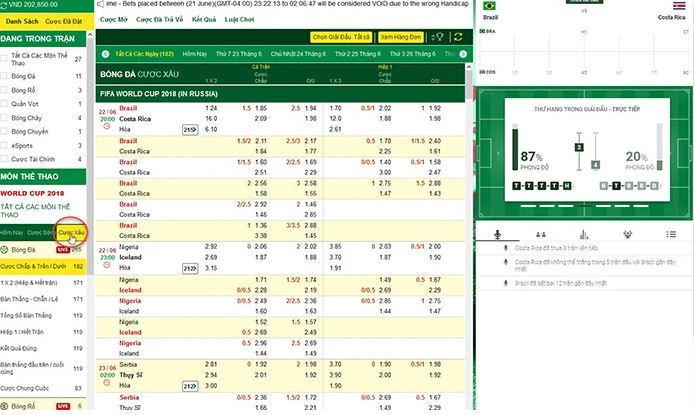Select the Hôm Nay date filter
The width and height of the screenshot is (694, 415).
click(x=195, y=54)
